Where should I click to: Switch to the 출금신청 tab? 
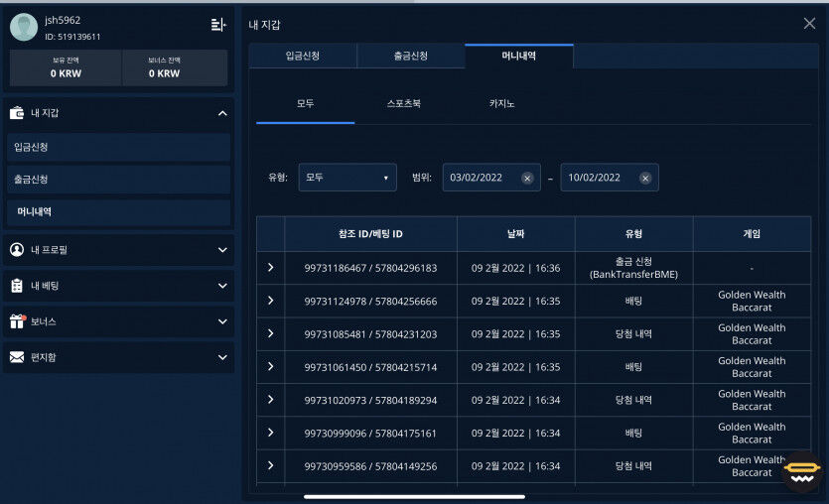tap(411, 56)
